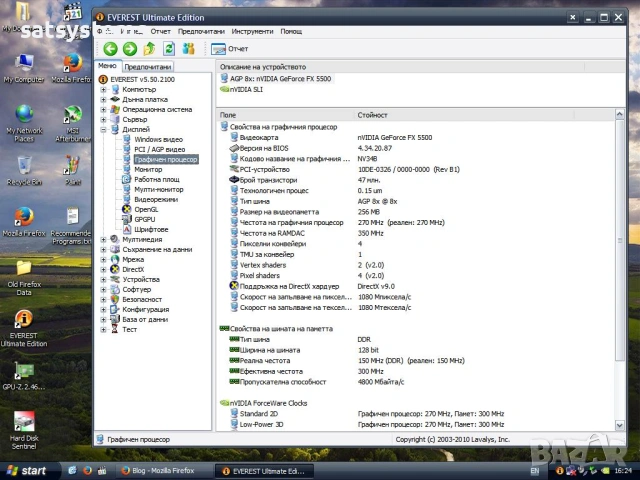640x480 pixels.
Task: Switch to the Предпочитани tab in the sidebar
Action: pyautogui.click(x=148, y=67)
